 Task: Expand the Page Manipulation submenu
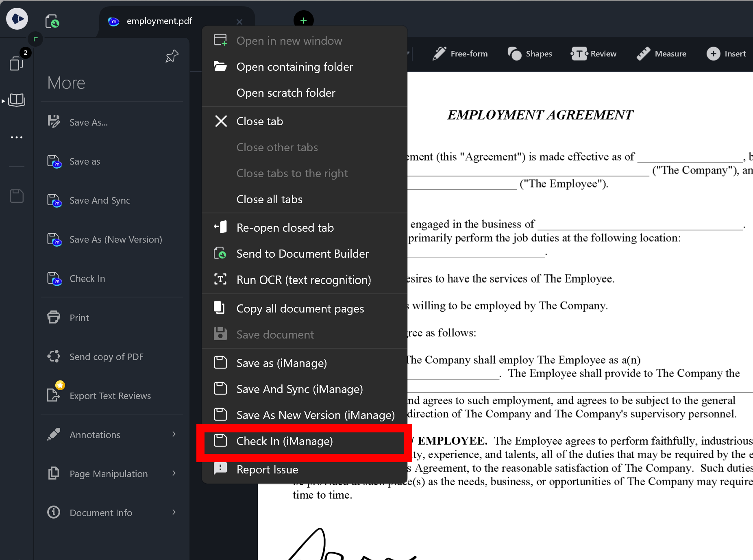coord(108,473)
